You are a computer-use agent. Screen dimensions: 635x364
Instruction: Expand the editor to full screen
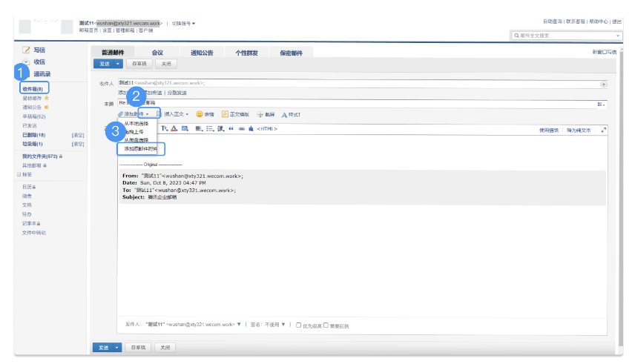pos(604,129)
